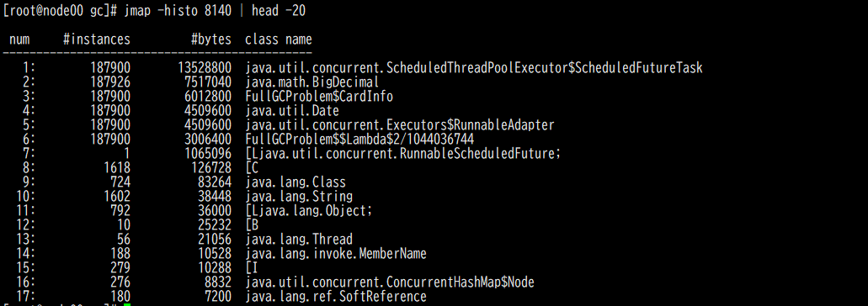868x306 pixels.
Task: Click the java.lang.Class row
Action: pyautogui.click(x=295, y=182)
